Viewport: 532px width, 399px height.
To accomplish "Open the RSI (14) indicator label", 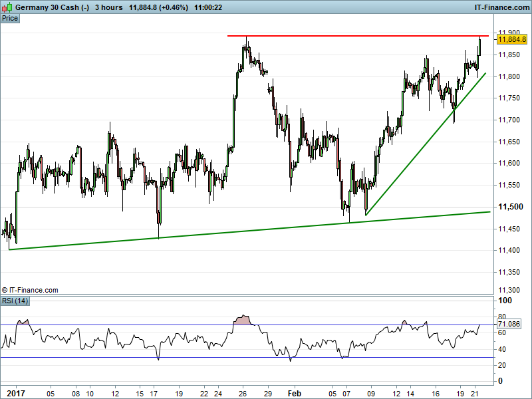I will tap(15, 301).
